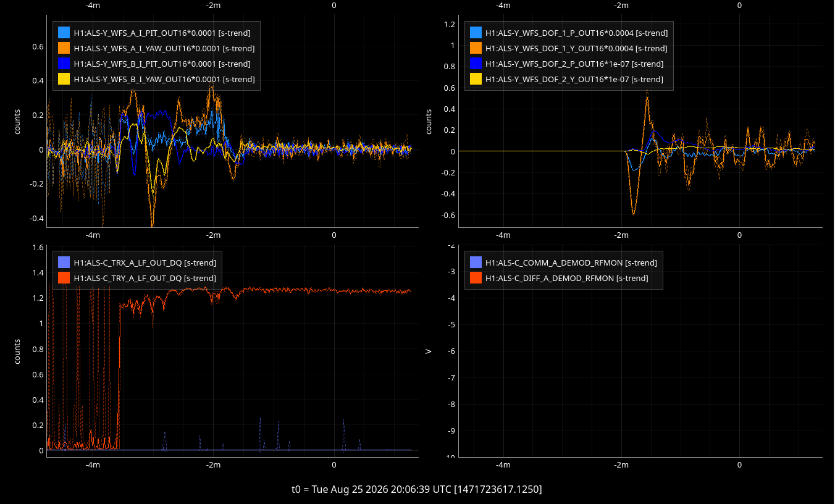Click the -5 y-axis tick label

pyautogui.click(x=451, y=324)
